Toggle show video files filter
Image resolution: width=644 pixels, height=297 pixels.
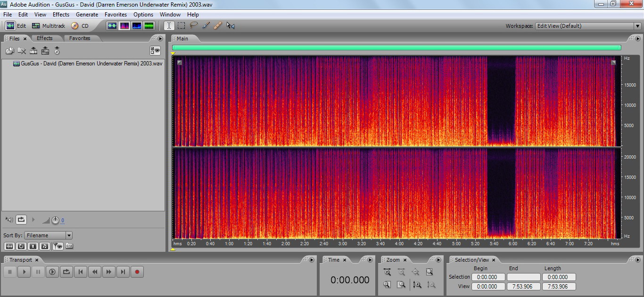(x=33, y=246)
